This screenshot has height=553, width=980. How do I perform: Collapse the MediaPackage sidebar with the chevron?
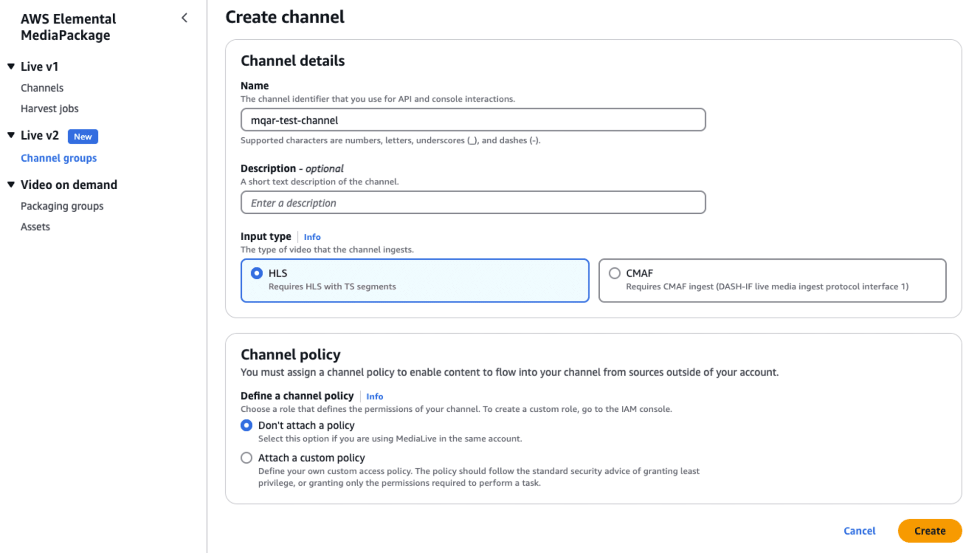pyautogui.click(x=184, y=18)
